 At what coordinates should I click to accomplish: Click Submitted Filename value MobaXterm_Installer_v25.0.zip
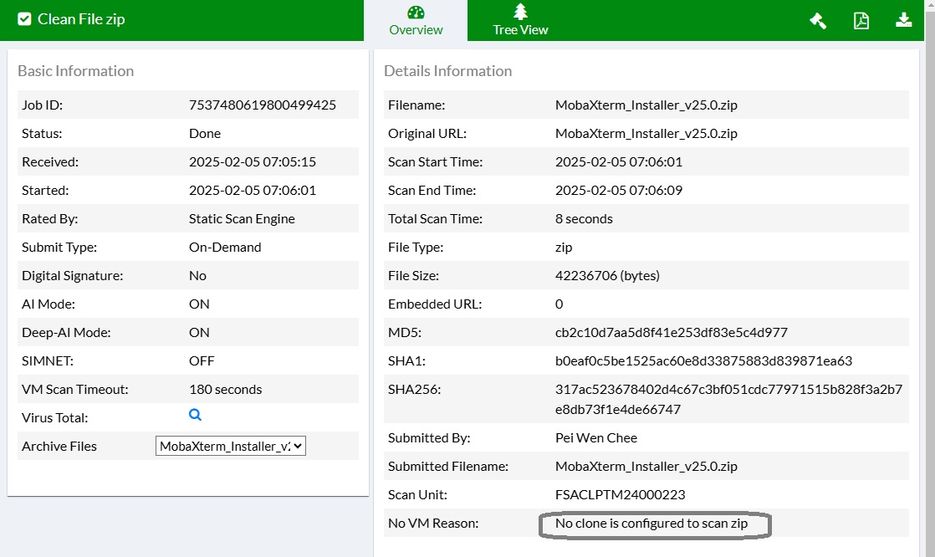pos(646,466)
